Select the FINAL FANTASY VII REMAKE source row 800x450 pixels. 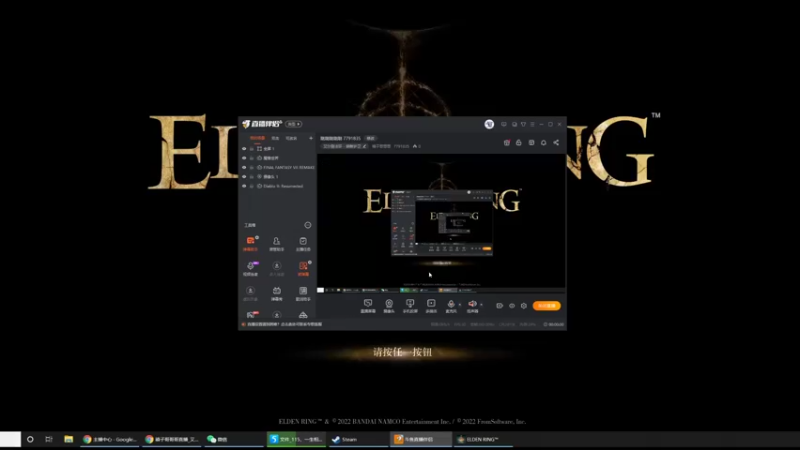pos(278,167)
